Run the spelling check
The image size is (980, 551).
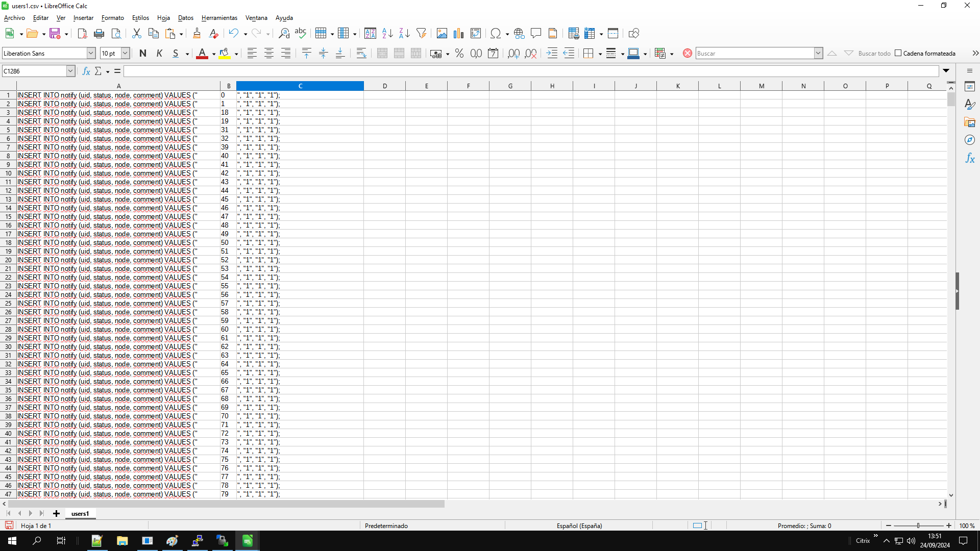click(x=301, y=34)
